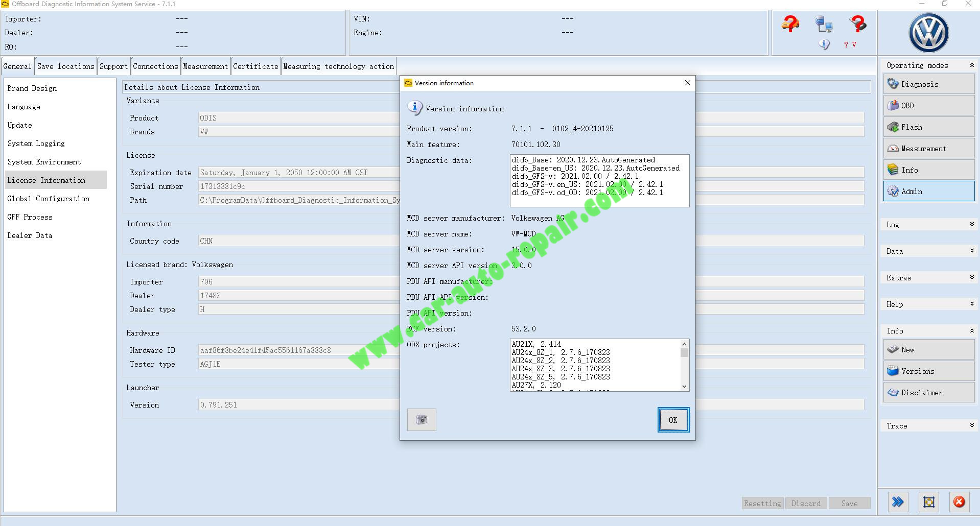Click the Hardware ID field

299,350
